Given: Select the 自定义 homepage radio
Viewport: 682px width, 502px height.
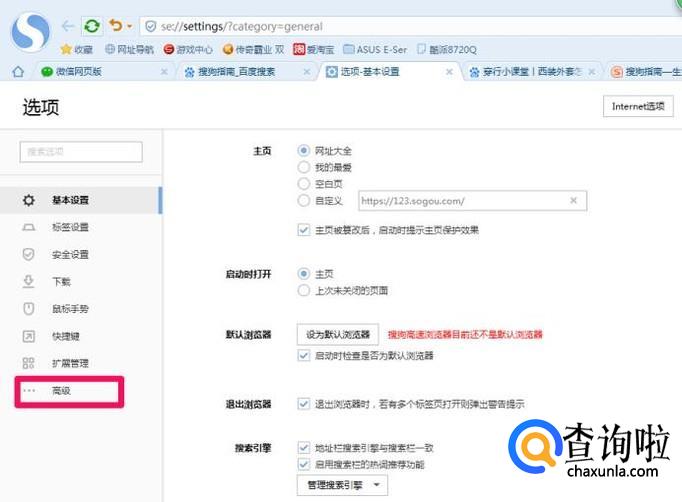Looking at the screenshot, I should pyautogui.click(x=304, y=201).
